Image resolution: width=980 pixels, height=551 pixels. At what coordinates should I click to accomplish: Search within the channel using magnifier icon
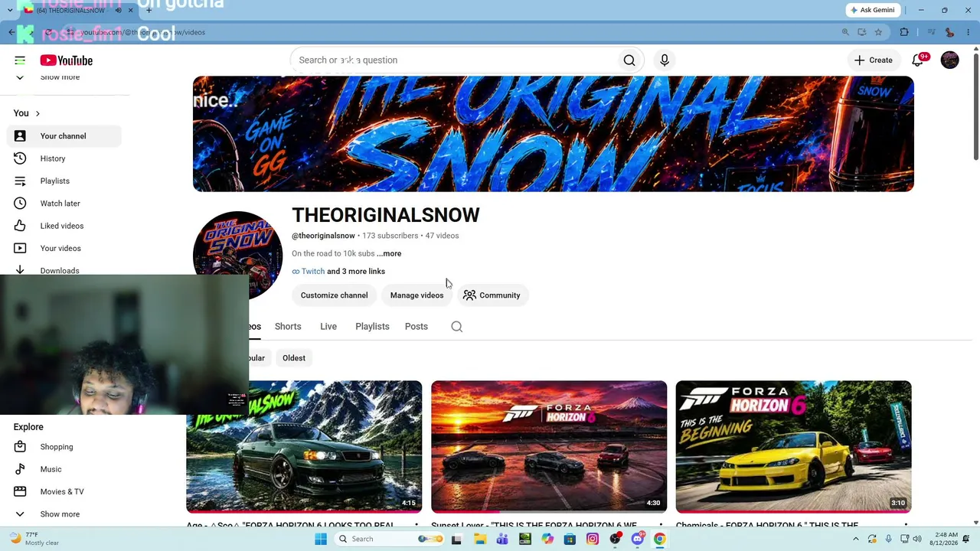coord(457,327)
